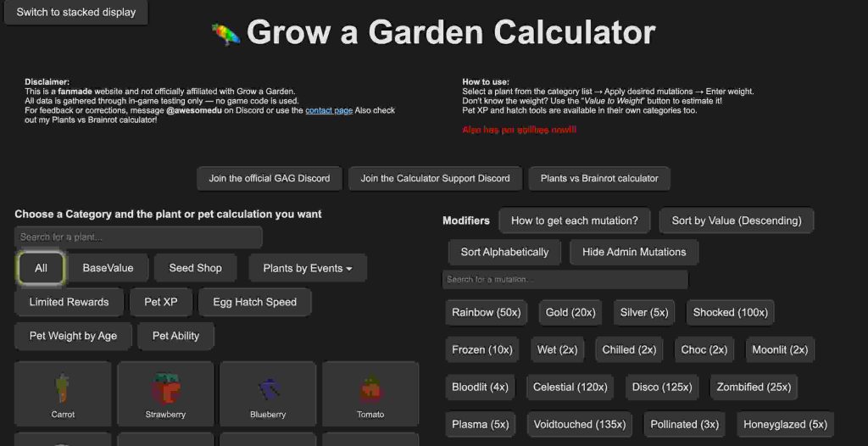Viewport: 868px width, 446px height.
Task: Select the Blueberry plant card
Action: click(268, 394)
